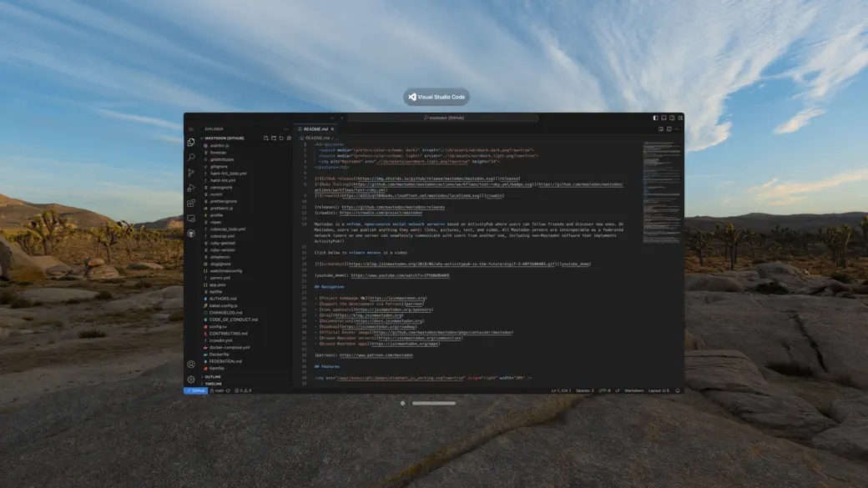The height and width of the screenshot is (488, 868).
Task: Open the Search view in the Activity Bar
Action: 191,158
